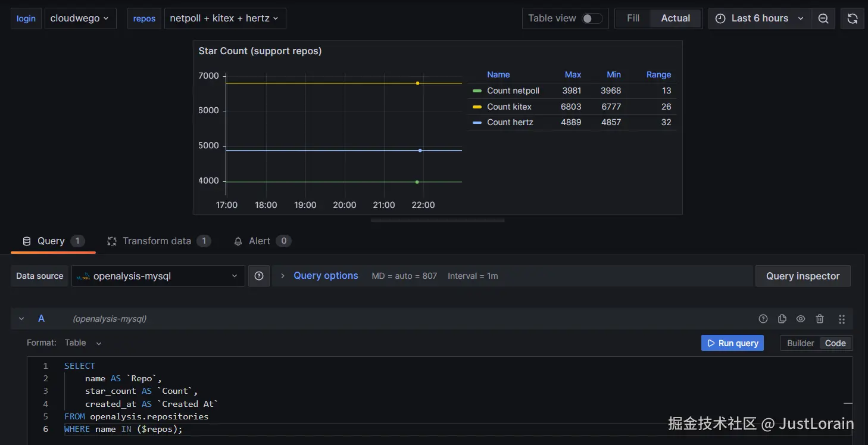
Task: Click the Run query button
Action: pyautogui.click(x=732, y=343)
